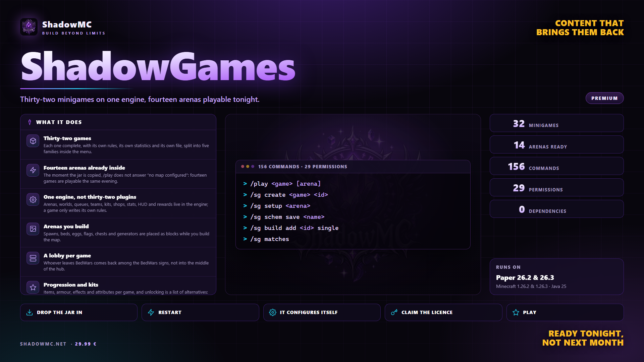Click the /play <game> [arena] command line
Screen dimensions: 644x362
click(x=282, y=184)
